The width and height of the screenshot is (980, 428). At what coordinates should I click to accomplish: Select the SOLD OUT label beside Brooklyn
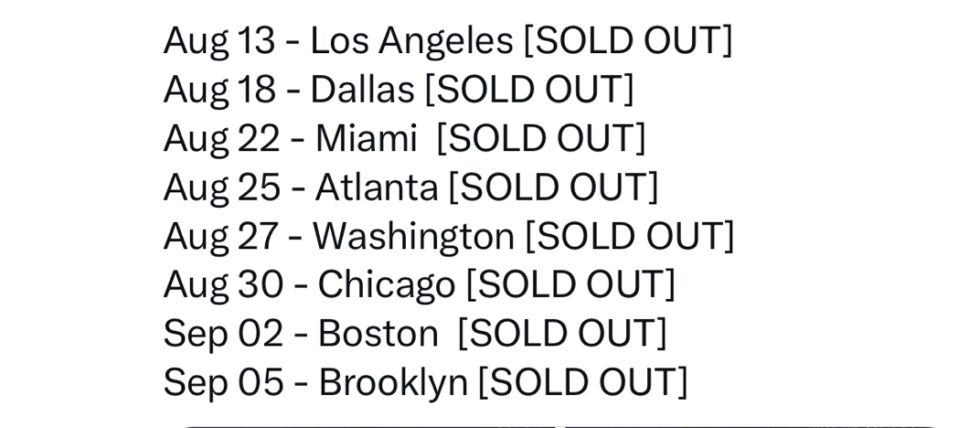pyautogui.click(x=583, y=382)
